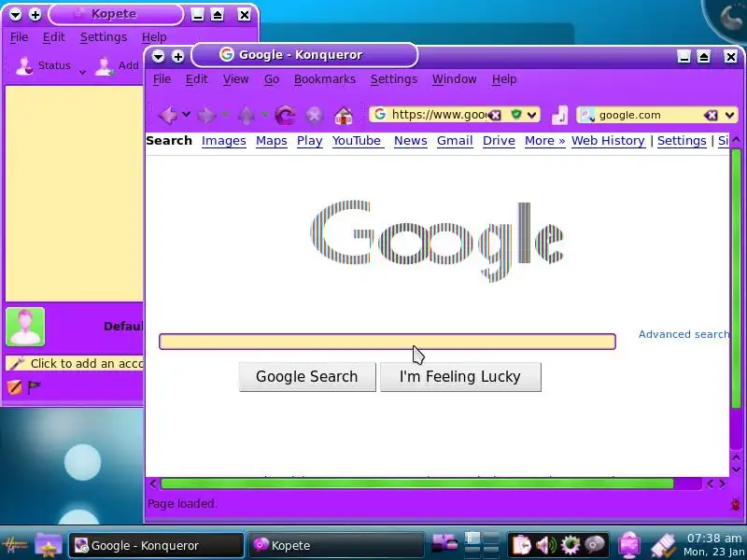Click the purple monitor icon beside the system tray
This screenshot has width=747, height=560.
pyautogui.click(x=628, y=545)
